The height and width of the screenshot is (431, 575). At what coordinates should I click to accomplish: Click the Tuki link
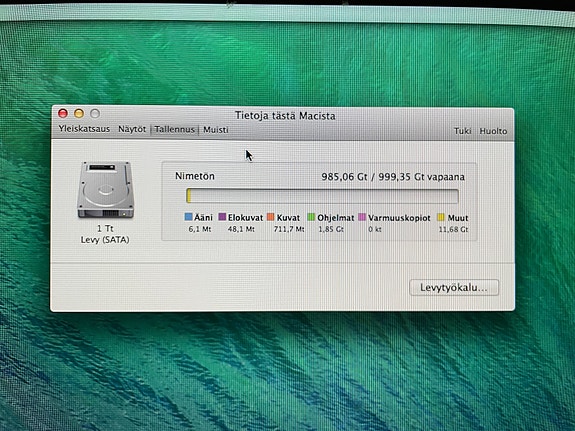point(462,131)
